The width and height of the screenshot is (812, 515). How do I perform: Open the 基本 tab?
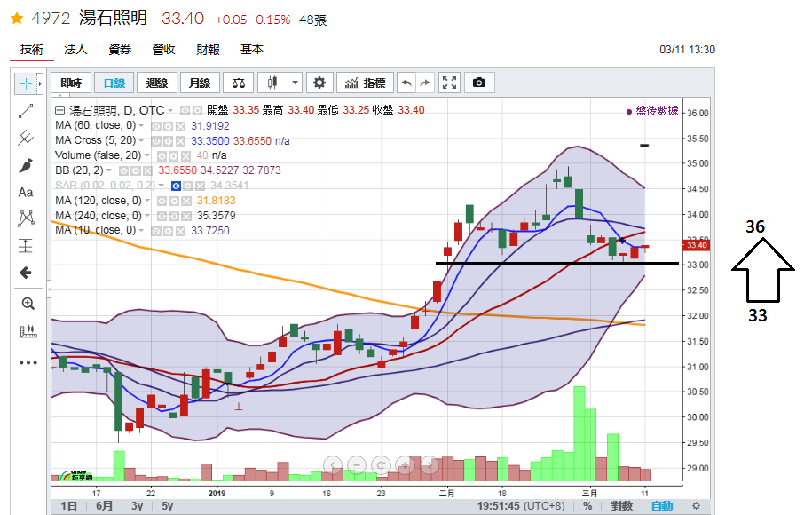pyautogui.click(x=252, y=49)
